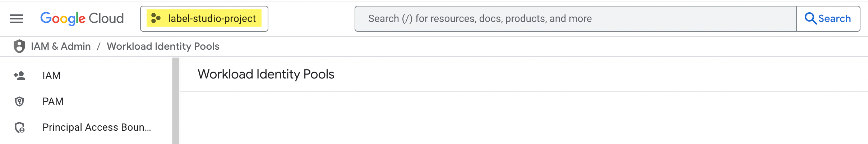Select PAM in the sidebar
The width and height of the screenshot is (868, 144).
tap(53, 102)
